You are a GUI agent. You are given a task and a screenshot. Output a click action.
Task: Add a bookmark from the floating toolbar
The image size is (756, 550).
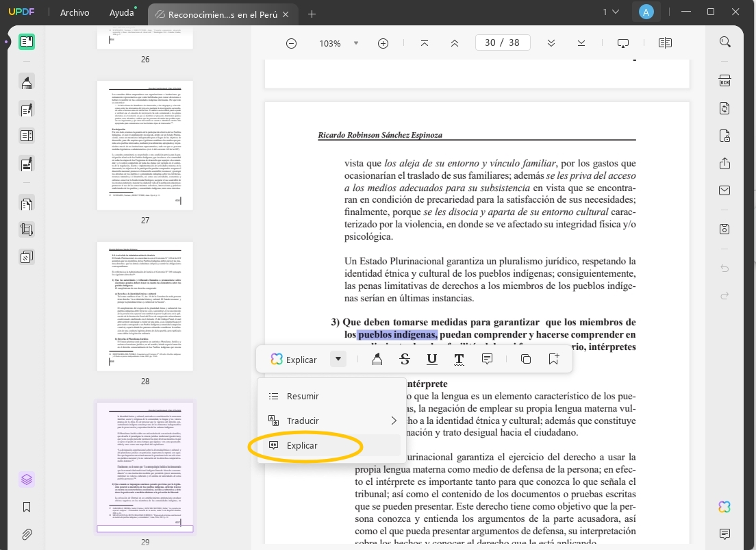[x=553, y=359]
